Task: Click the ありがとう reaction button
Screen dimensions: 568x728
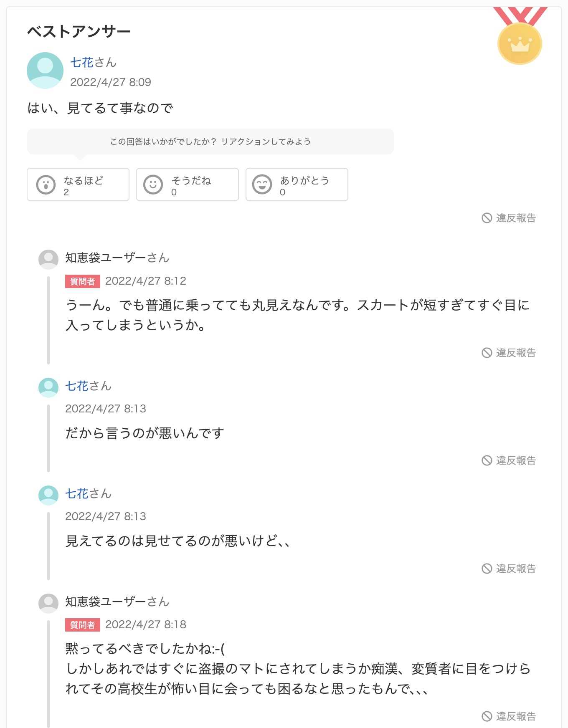Action: point(297,185)
